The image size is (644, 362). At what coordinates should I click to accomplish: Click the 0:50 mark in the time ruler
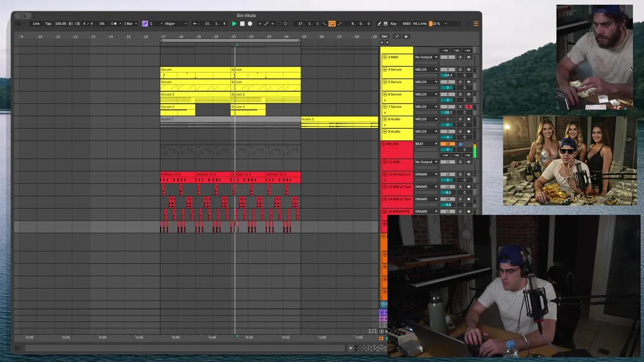[x=249, y=337]
